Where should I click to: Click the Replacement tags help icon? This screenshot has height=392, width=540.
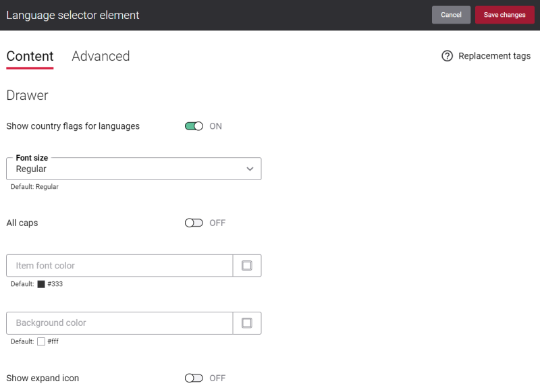click(447, 56)
